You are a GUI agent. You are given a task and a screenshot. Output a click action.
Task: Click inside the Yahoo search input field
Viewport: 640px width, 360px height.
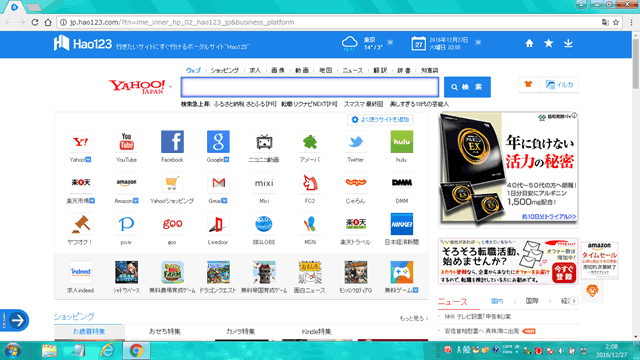(310, 87)
